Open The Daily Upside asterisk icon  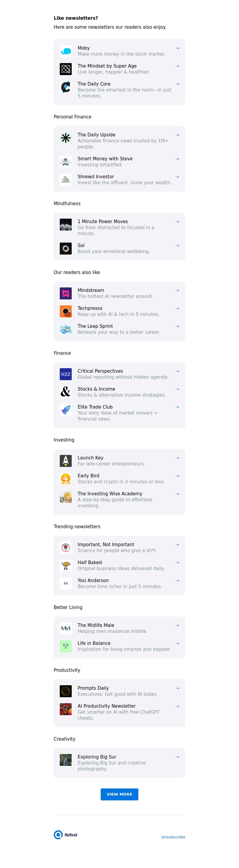(x=66, y=138)
